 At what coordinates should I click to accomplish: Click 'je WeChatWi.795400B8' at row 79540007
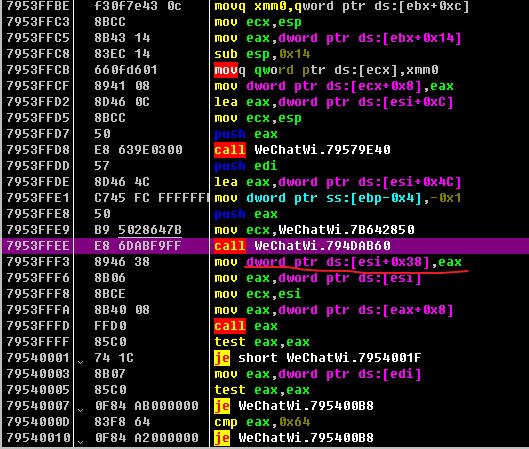point(294,406)
